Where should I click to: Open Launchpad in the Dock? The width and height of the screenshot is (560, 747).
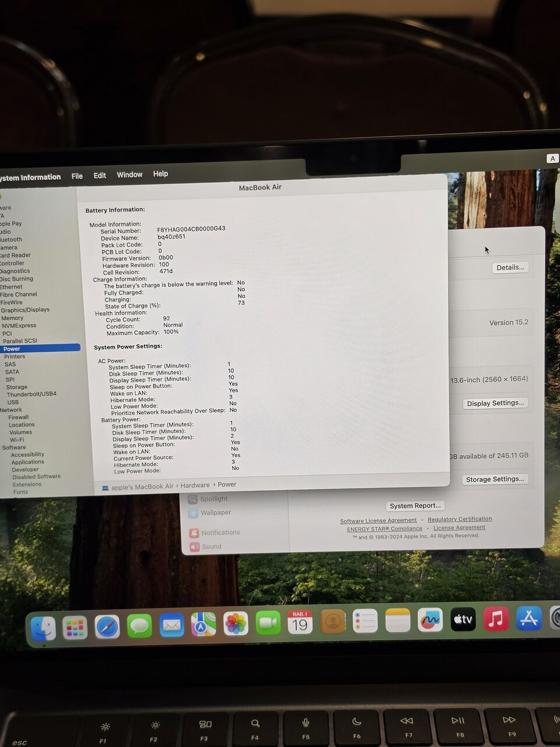(75, 628)
